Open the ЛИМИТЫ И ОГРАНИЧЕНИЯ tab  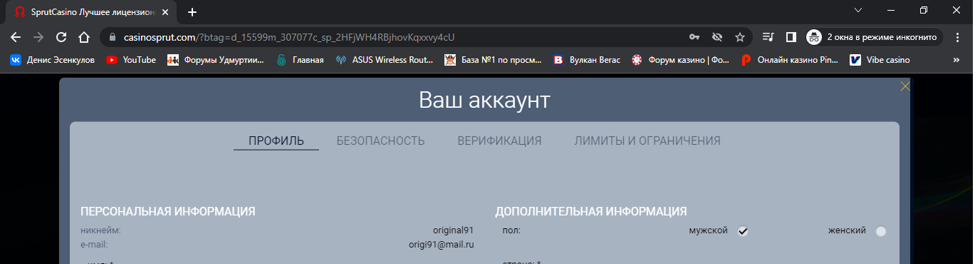[647, 141]
